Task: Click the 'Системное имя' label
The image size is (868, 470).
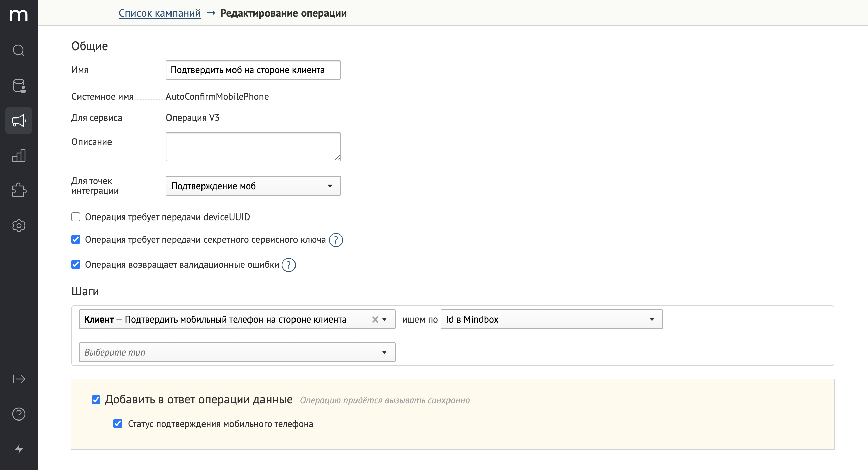Action: pos(102,97)
